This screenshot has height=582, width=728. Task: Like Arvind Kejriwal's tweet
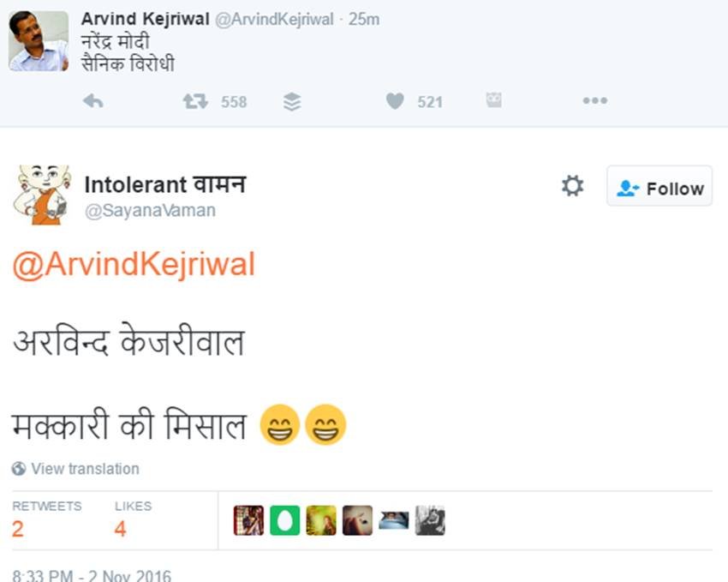pyautogui.click(x=394, y=101)
